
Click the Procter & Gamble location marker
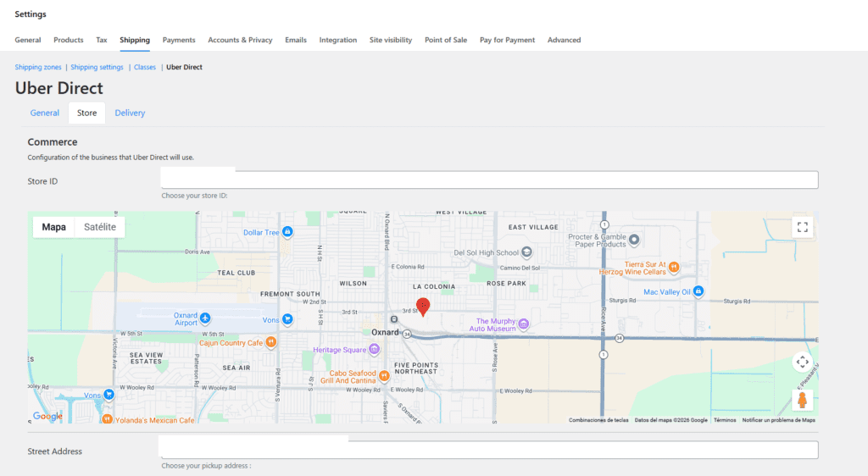[x=634, y=240]
